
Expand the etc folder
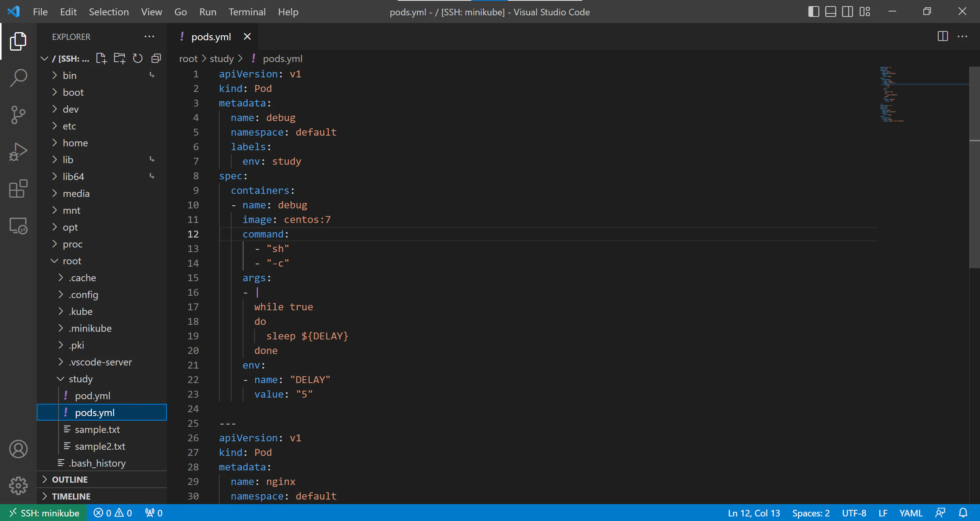[102, 126]
